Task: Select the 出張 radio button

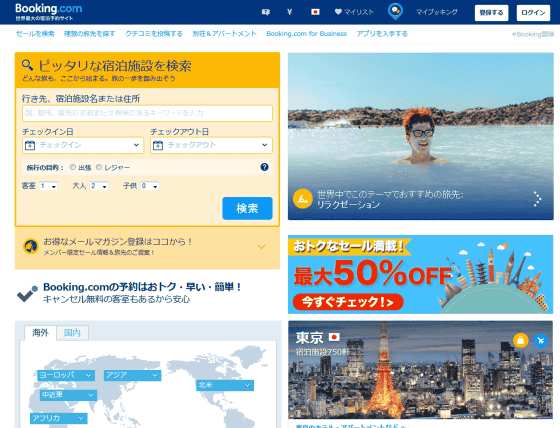Action: click(73, 167)
